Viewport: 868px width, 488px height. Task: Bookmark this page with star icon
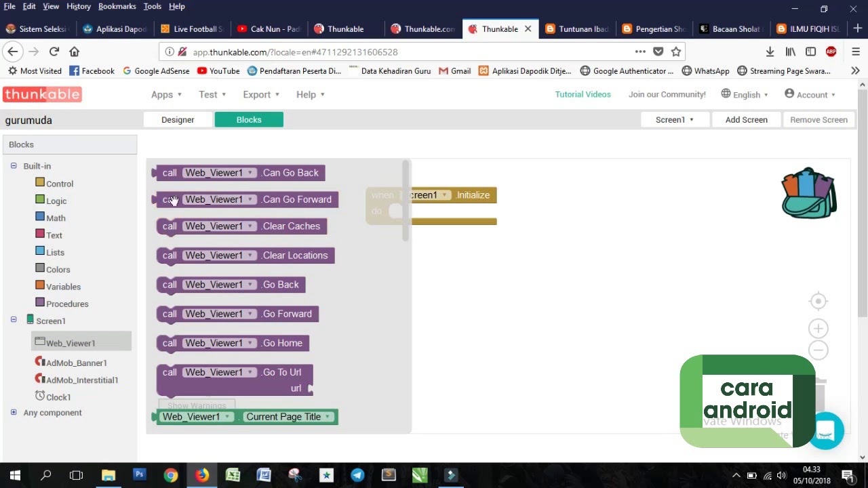[676, 52]
